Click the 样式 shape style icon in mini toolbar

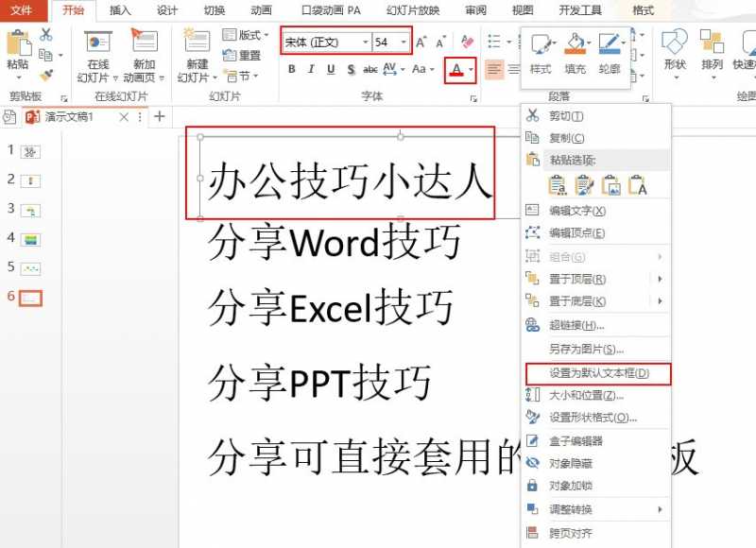pyautogui.click(x=541, y=55)
